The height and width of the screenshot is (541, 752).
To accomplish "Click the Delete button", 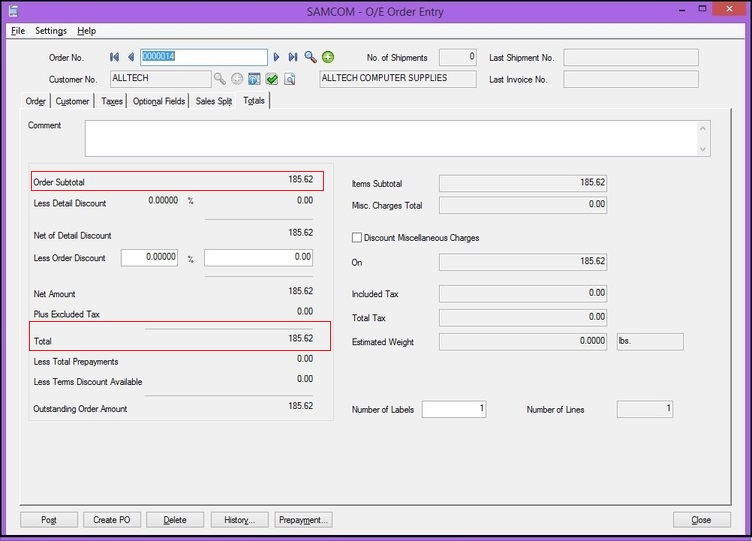I will 175,520.
